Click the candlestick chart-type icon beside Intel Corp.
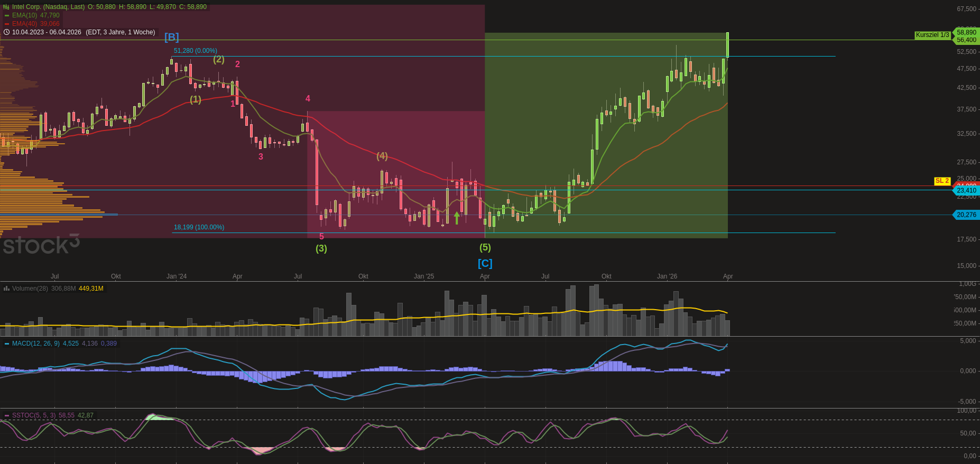 tap(6, 7)
